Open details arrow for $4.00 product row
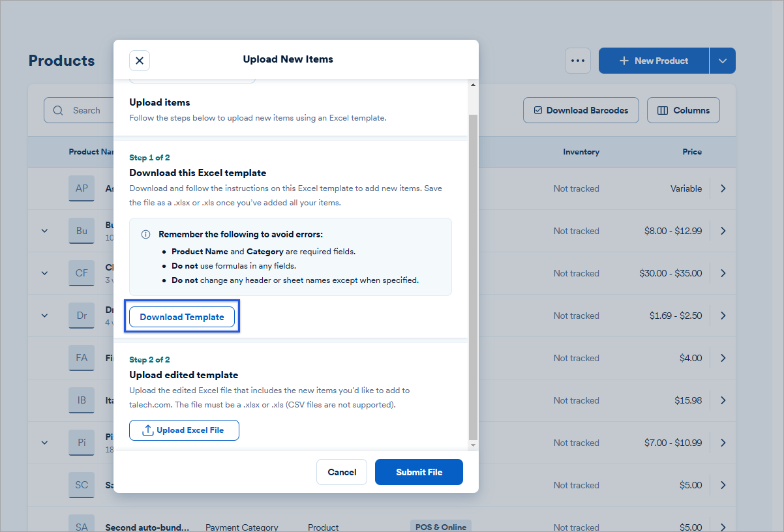Screen dimensions: 784x532 pos(723,358)
